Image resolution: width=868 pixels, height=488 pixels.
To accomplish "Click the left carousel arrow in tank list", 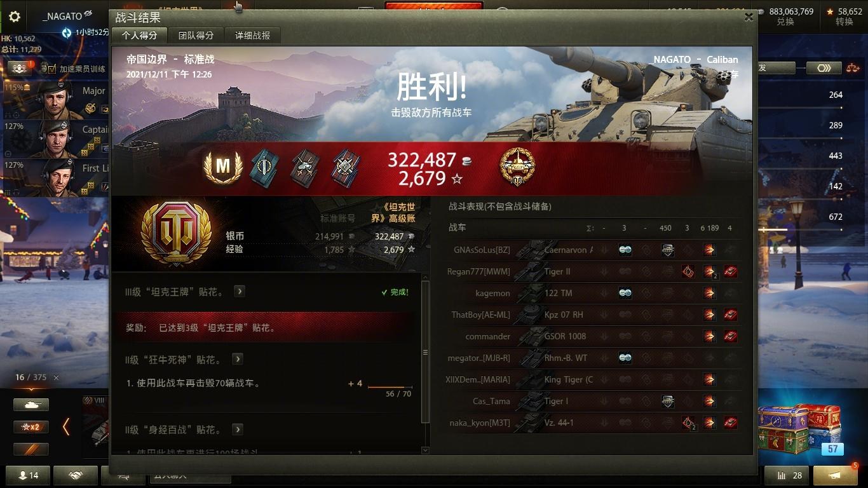I will [66, 427].
